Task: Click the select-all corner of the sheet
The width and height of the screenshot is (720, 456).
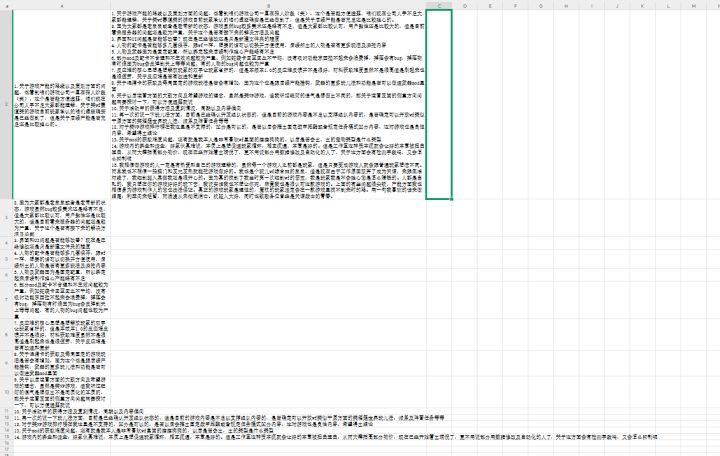Action: click(6, 6)
